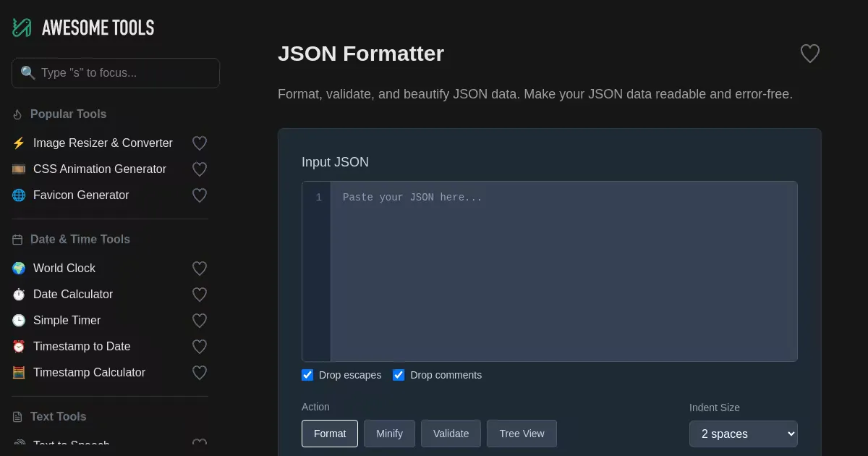The height and width of the screenshot is (456, 868).
Task: Favorite the JSON Formatter tool with heart icon
Action: click(x=809, y=54)
